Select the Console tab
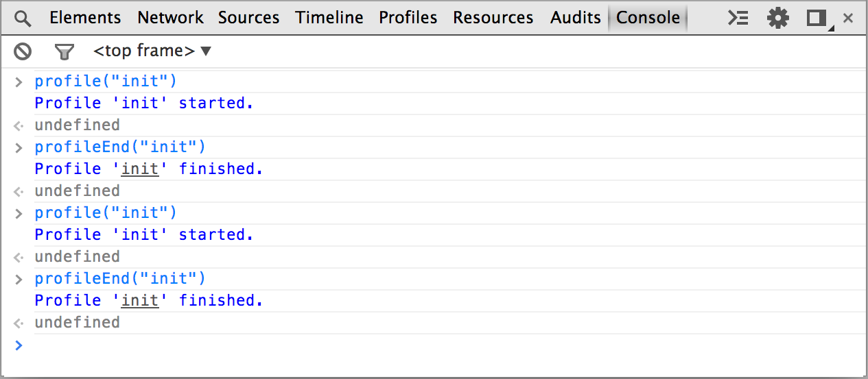 648,19
